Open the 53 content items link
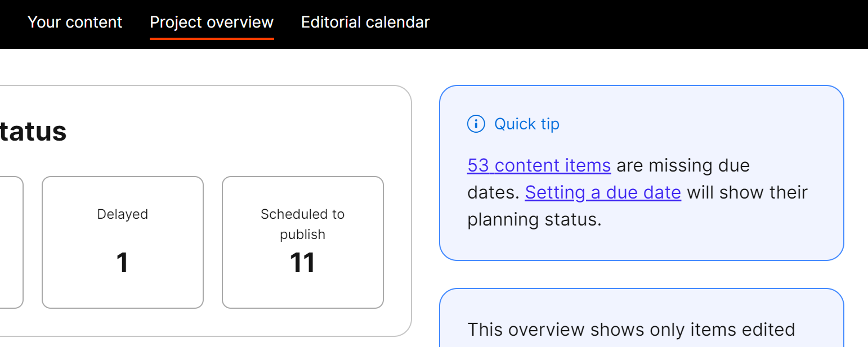Image resolution: width=868 pixels, height=347 pixels. coord(538,165)
